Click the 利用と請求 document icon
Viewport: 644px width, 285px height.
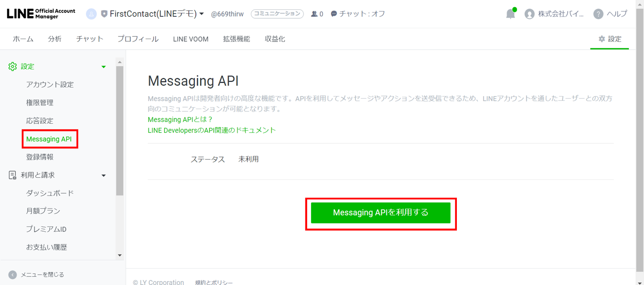click(x=12, y=175)
